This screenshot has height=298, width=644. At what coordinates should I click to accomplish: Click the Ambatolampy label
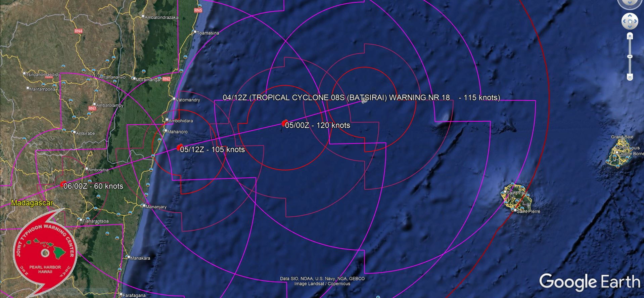pyautogui.click(x=110, y=105)
